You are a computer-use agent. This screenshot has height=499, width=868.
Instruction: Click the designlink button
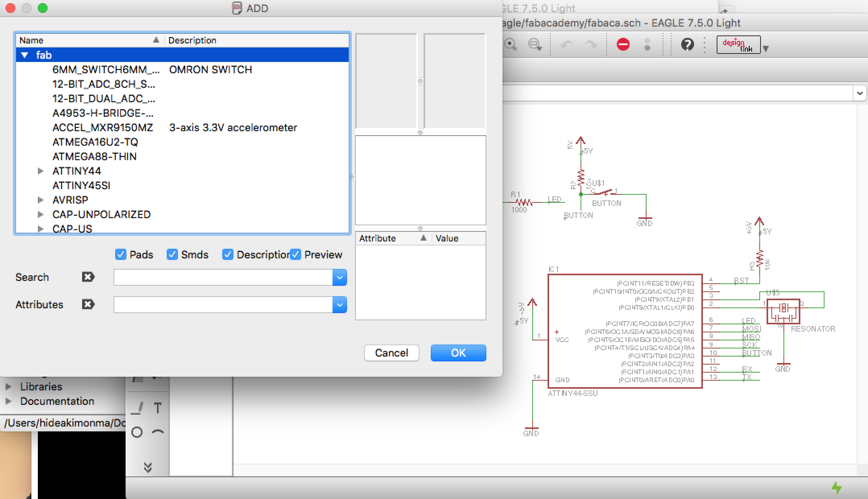(738, 45)
